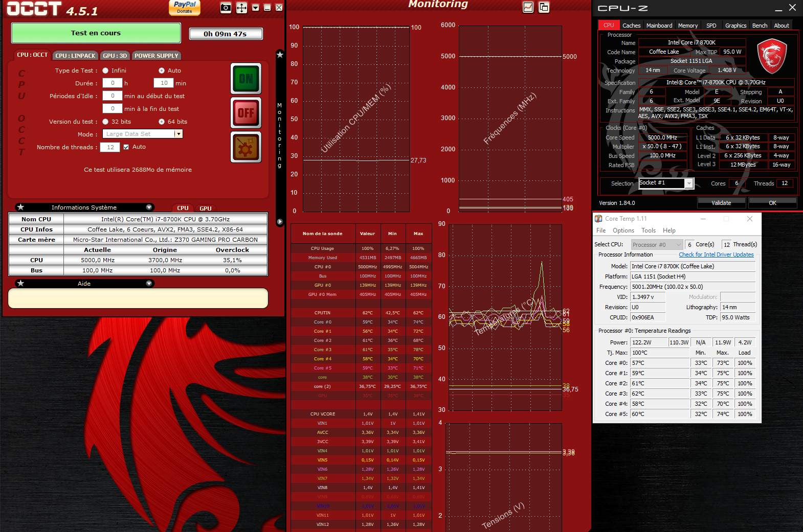Open Core Temp Tools menu
Image resolution: width=803 pixels, height=532 pixels.
point(649,230)
